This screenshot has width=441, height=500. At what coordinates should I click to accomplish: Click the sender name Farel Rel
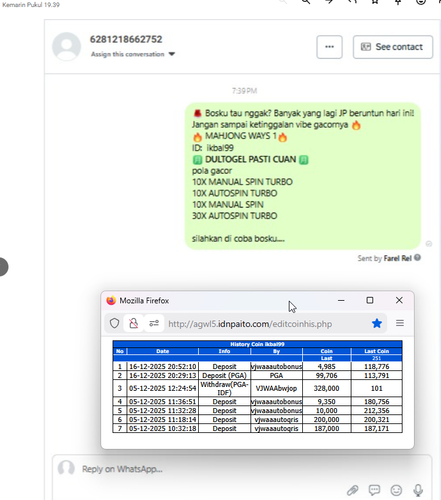pos(398,258)
